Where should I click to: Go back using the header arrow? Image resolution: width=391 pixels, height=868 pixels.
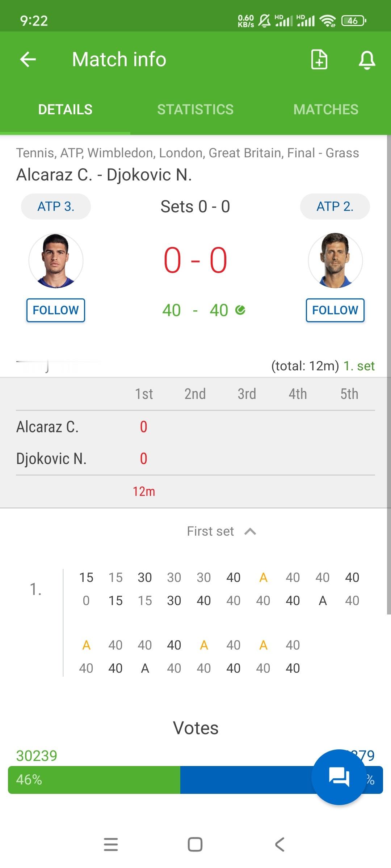(28, 59)
